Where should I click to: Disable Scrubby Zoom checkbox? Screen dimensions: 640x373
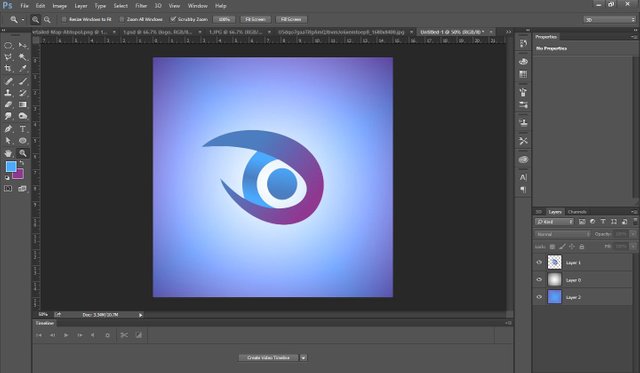(173, 19)
